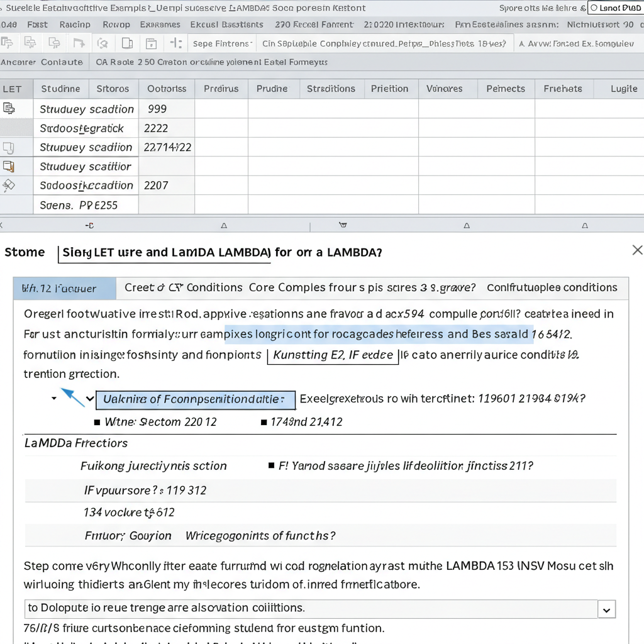Click the row icon beside Struduey scadtion 999
This screenshot has height=644, width=644.
coord(9,108)
